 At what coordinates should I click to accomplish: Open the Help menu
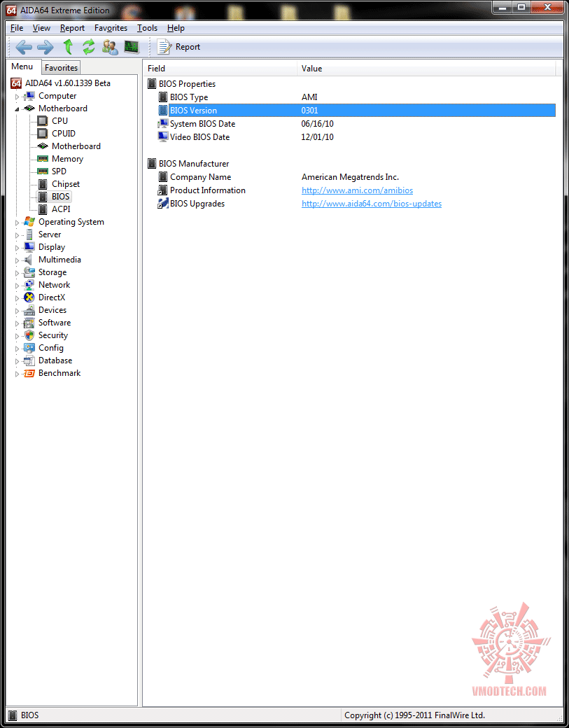tap(176, 28)
